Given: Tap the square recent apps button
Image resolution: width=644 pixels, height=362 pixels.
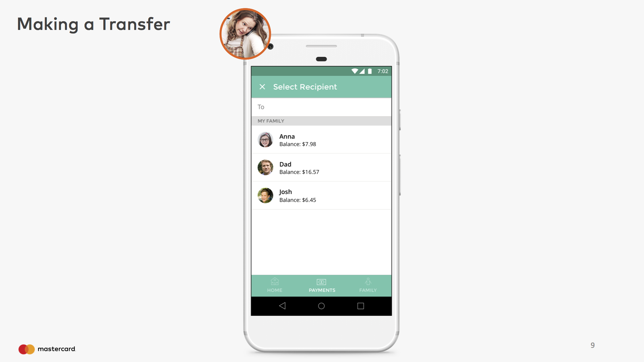Looking at the screenshot, I should (361, 305).
